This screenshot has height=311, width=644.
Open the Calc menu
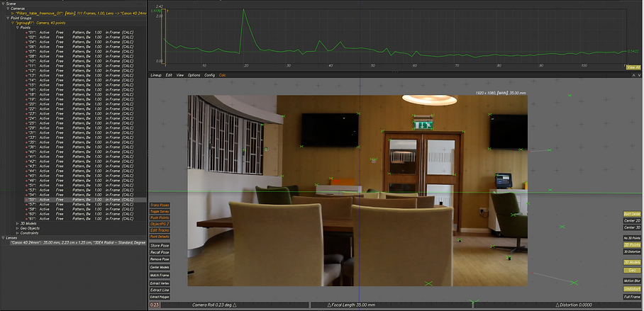[223, 75]
